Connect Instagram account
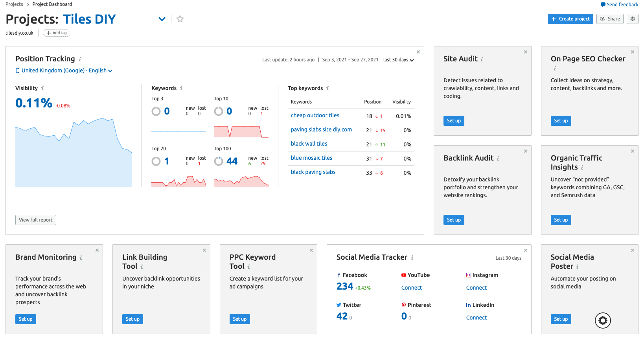This screenshot has width=644, height=338. point(477,288)
